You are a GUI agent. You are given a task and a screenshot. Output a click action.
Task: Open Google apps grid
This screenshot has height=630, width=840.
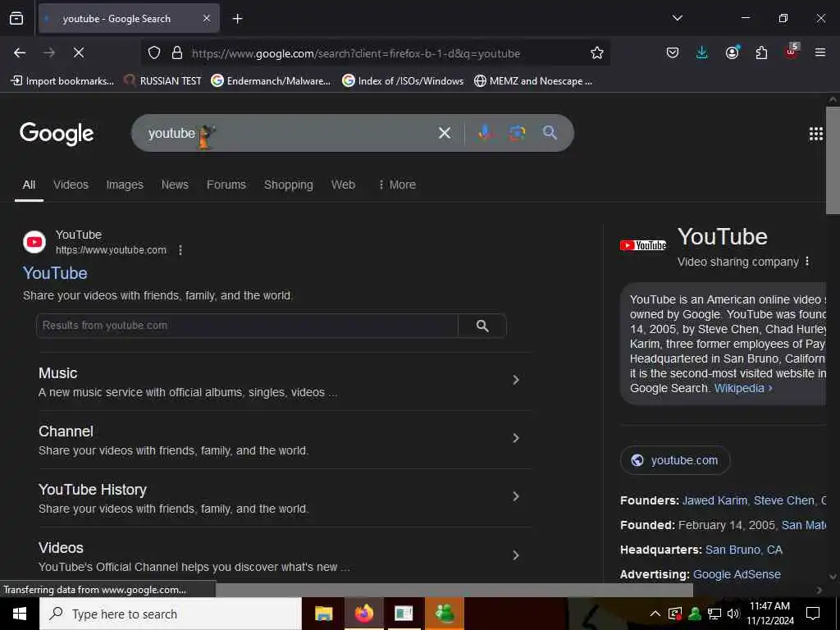click(815, 134)
